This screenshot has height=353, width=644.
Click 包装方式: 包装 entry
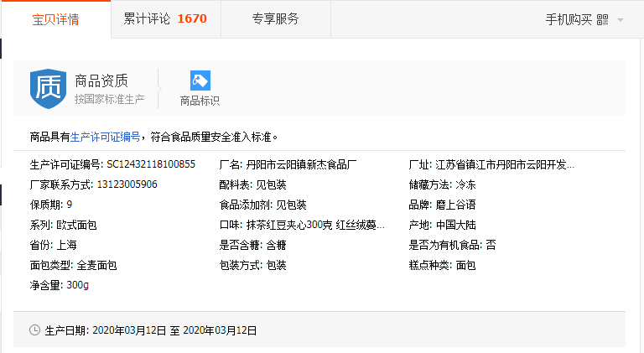(252, 265)
